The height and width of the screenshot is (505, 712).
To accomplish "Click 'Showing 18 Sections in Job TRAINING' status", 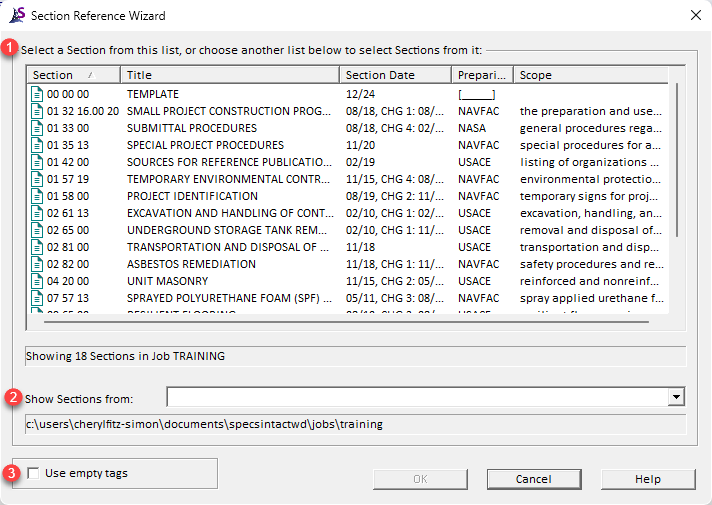I will tap(125, 356).
